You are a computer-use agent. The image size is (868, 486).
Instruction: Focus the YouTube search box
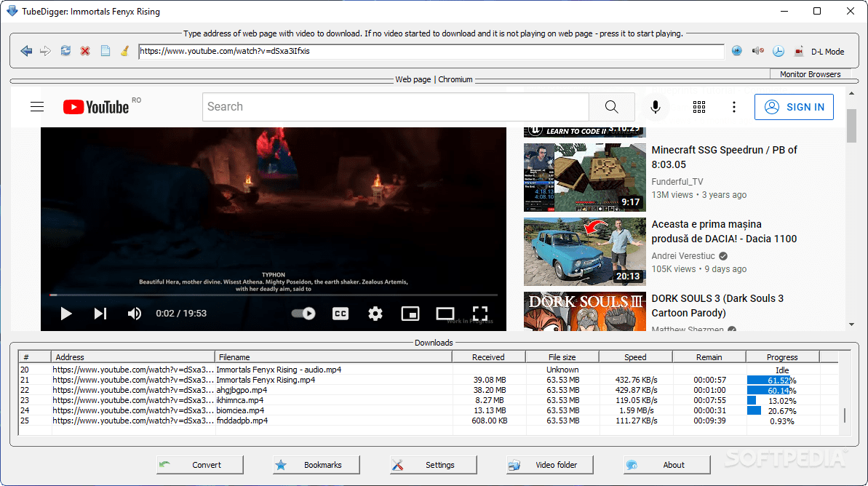click(395, 107)
